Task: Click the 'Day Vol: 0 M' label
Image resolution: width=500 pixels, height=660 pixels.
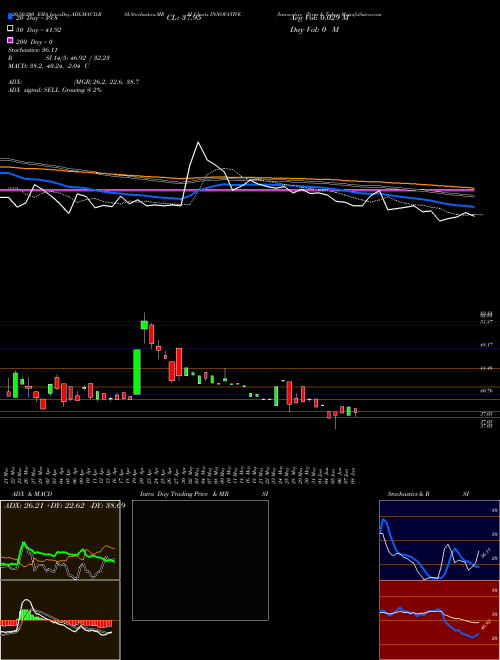Action: [314, 30]
